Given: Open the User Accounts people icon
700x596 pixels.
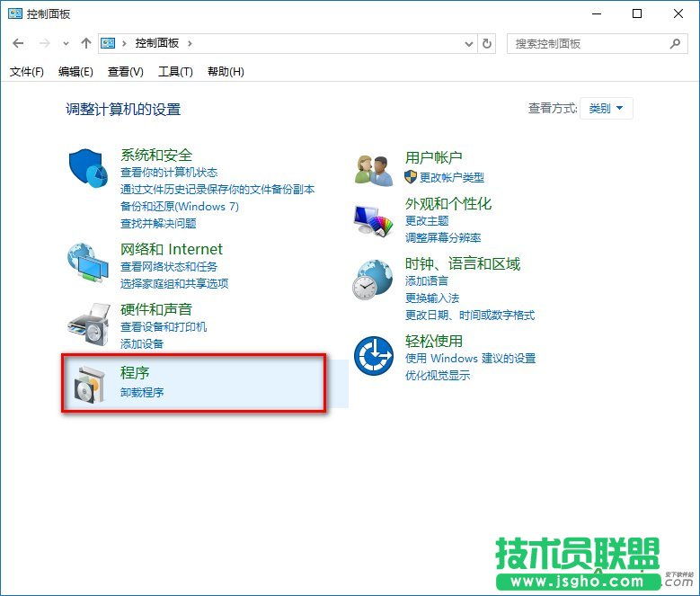Looking at the screenshot, I should pos(374,170).
